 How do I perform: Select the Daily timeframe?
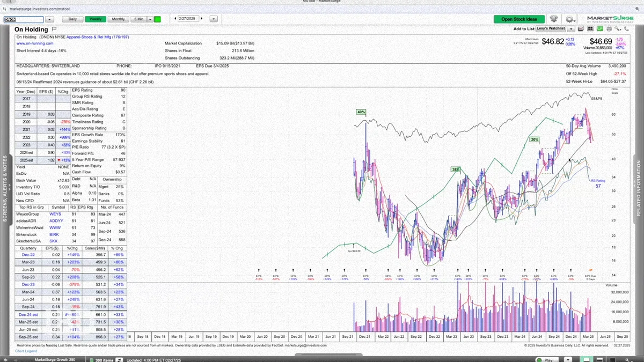click(72, 19)
